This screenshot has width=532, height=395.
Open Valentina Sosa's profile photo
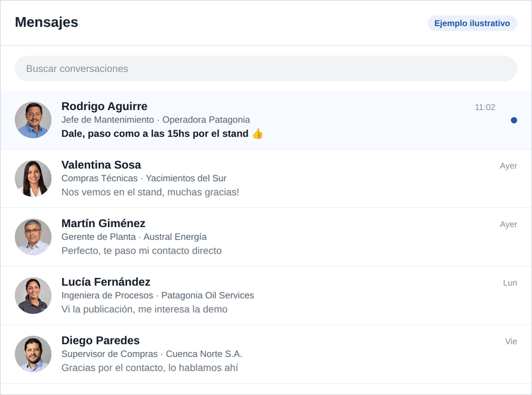[x=33, y=178]
